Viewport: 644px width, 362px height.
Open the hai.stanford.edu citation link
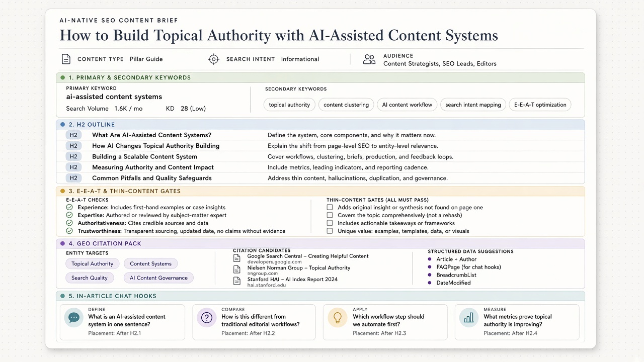[267, 285]
